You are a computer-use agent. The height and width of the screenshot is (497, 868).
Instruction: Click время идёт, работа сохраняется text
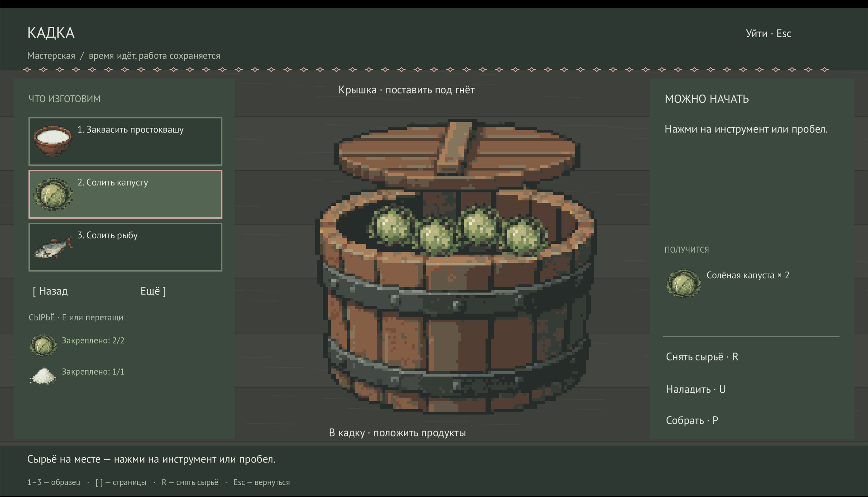[154, 56]
